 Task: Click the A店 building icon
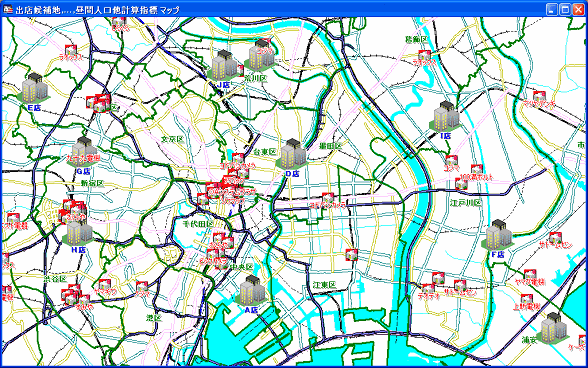click(250, 291)
